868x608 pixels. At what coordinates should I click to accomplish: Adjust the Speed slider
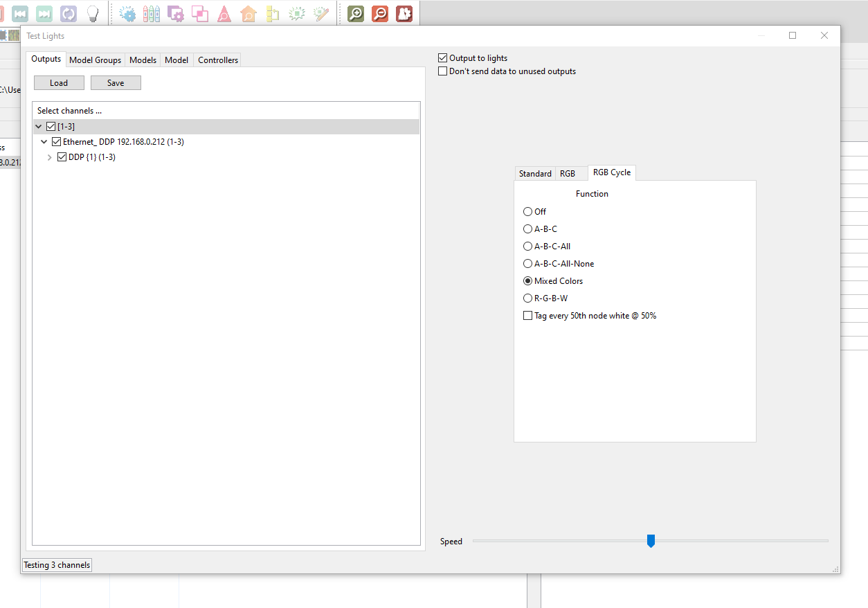[x=651, y=541]
